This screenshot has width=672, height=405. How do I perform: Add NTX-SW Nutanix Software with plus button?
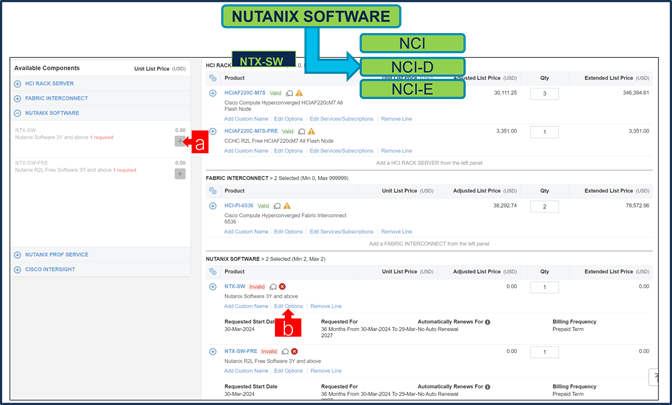[180, 141]
